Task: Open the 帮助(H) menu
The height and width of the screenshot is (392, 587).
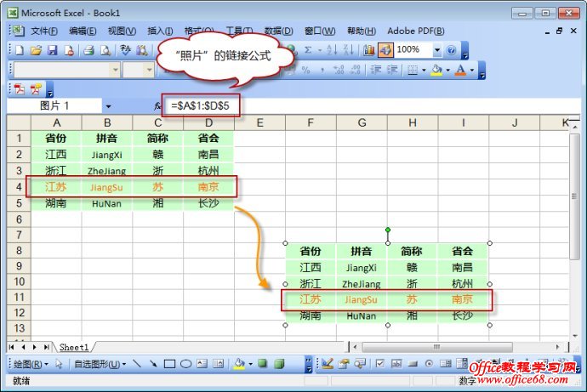Action: click(x=362, y=31)
